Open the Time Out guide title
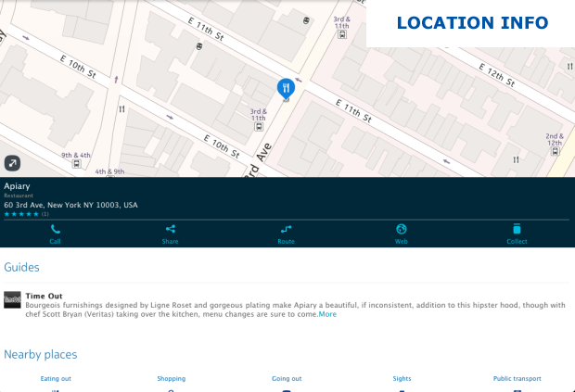575x392 pixels. (x=44, y=296)
